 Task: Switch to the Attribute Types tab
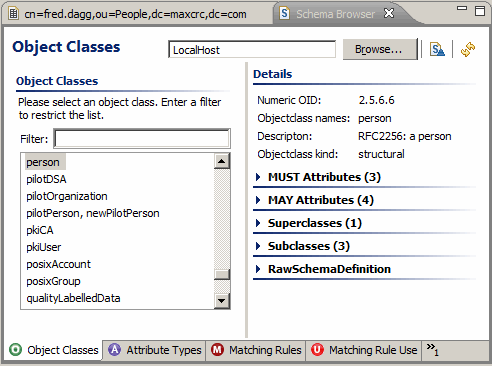coord(154,350)
